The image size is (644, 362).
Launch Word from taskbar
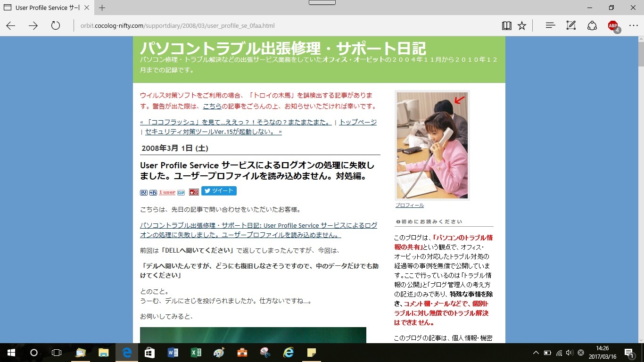tap(173, 353)
